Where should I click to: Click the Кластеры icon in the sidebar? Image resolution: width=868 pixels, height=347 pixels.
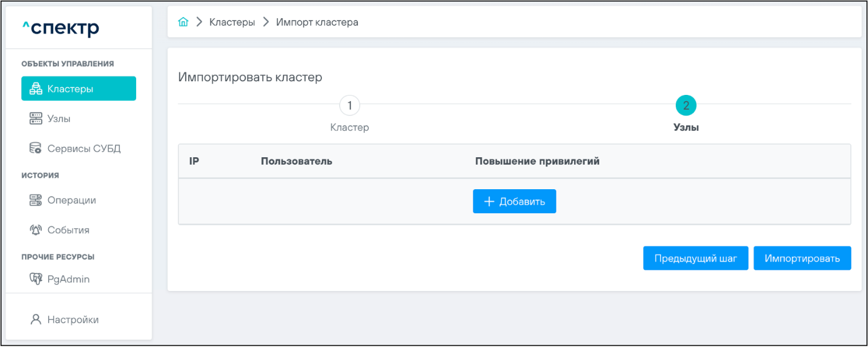coord(36,89)
